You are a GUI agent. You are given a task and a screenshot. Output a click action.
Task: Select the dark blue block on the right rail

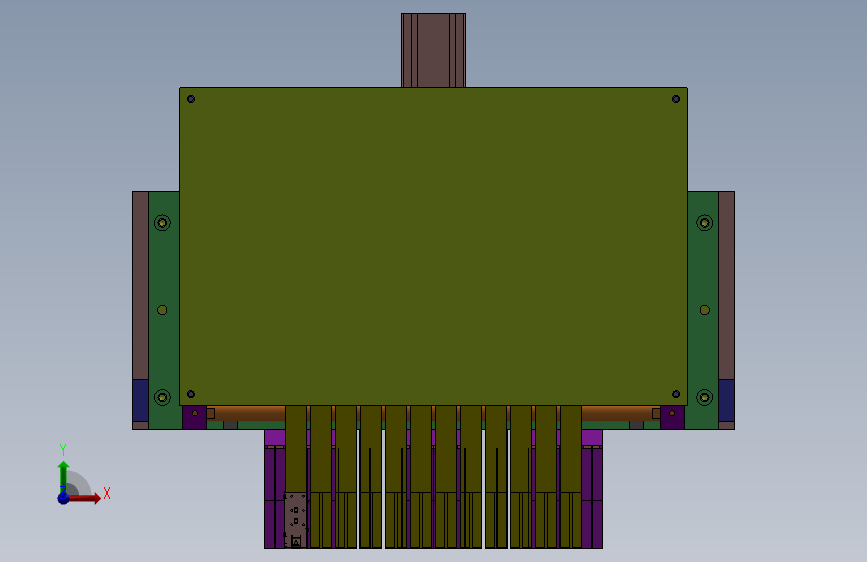[727, 400]
